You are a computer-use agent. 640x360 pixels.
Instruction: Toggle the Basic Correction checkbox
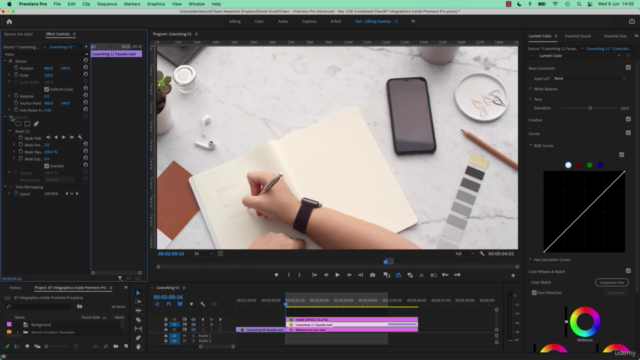click(628, 67)
